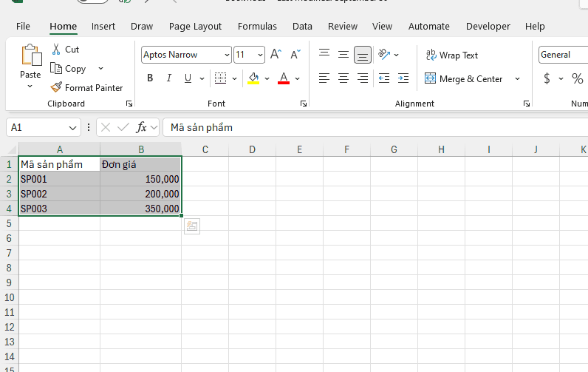Select cell with value 350,000

pos(140,209)
